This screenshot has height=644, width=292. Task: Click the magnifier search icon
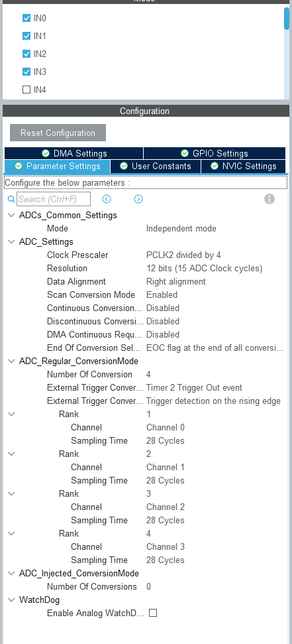(11, 199)
